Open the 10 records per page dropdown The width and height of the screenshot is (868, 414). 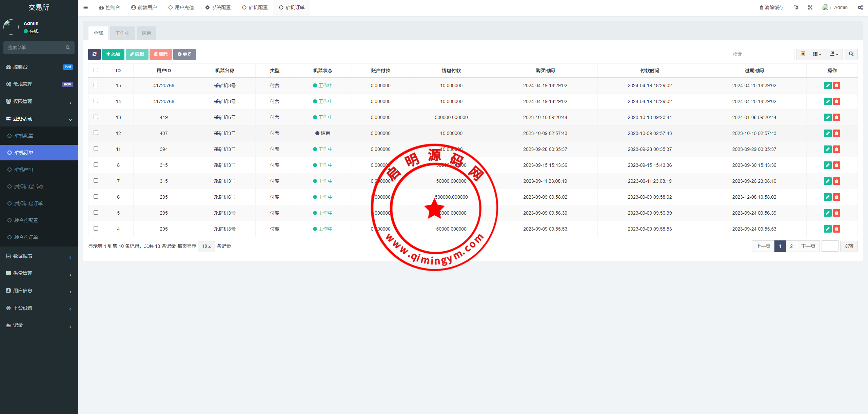pyautogui.click(x=206, y=247)
